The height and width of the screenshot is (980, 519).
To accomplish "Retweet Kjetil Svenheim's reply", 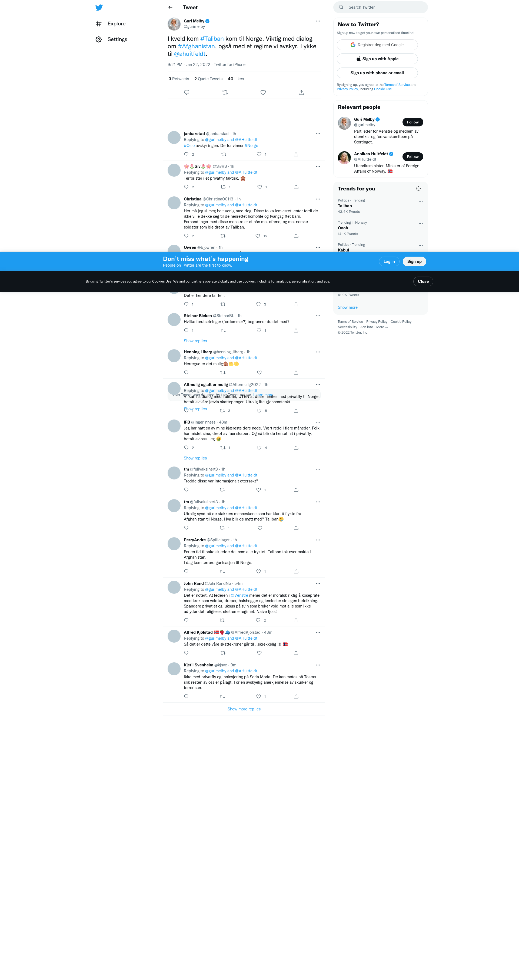I will click(222, 696).
